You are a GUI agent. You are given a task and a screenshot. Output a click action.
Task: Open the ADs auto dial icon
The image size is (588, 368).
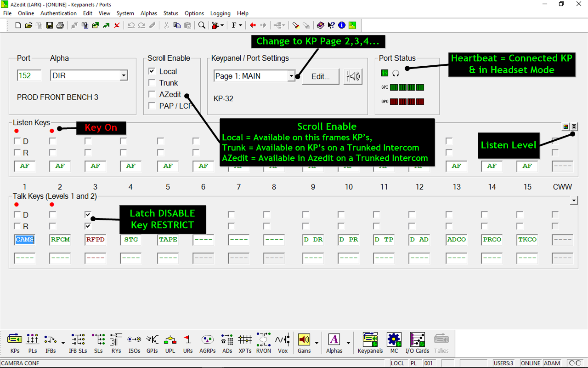(227, 343)
